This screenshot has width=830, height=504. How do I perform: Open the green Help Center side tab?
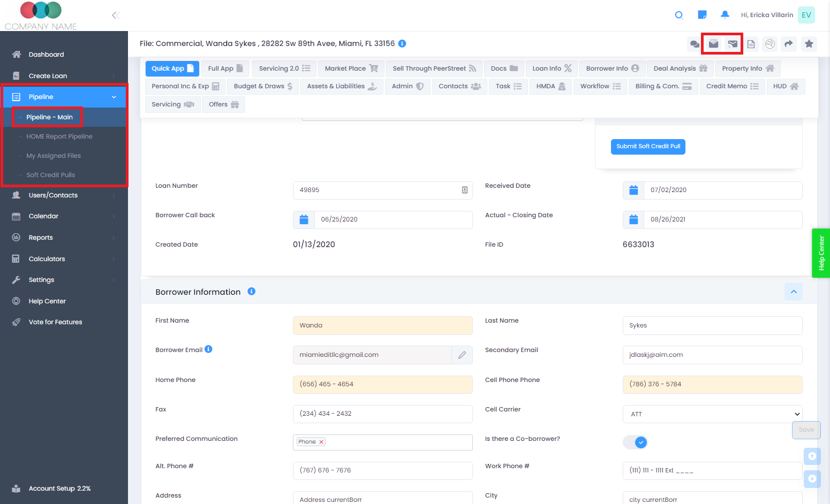click(x=821, y=253)
